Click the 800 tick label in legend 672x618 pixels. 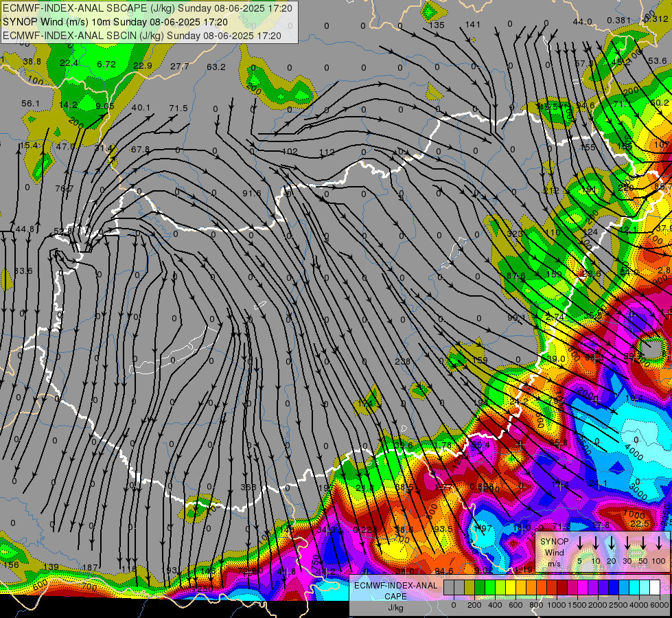(536, 605)
